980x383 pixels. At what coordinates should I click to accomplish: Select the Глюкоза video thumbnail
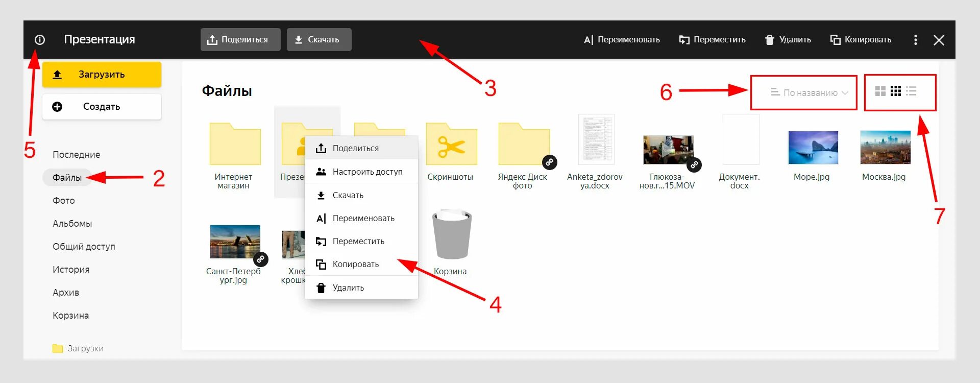(668, 150)
